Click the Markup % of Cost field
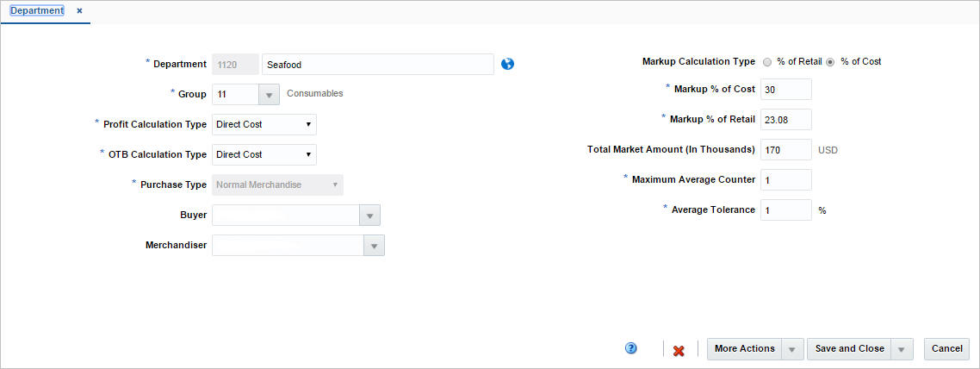Viewport: 980px width, 369px height. 785,90
